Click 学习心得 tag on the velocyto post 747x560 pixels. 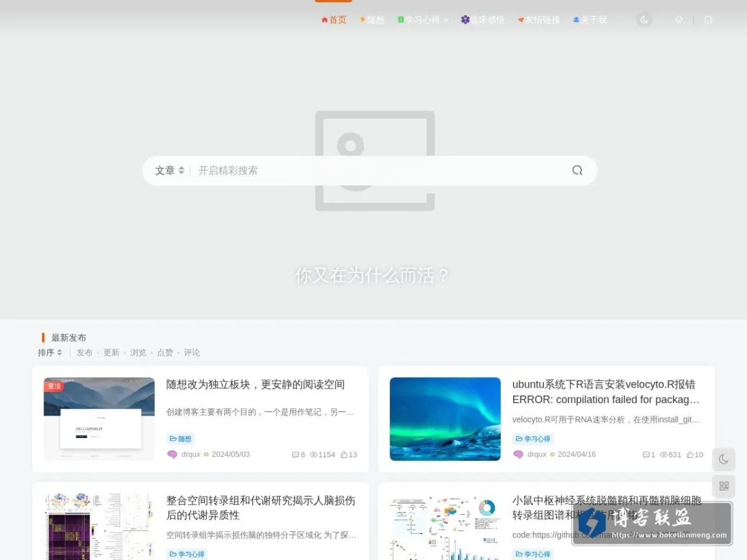[533, 439]
